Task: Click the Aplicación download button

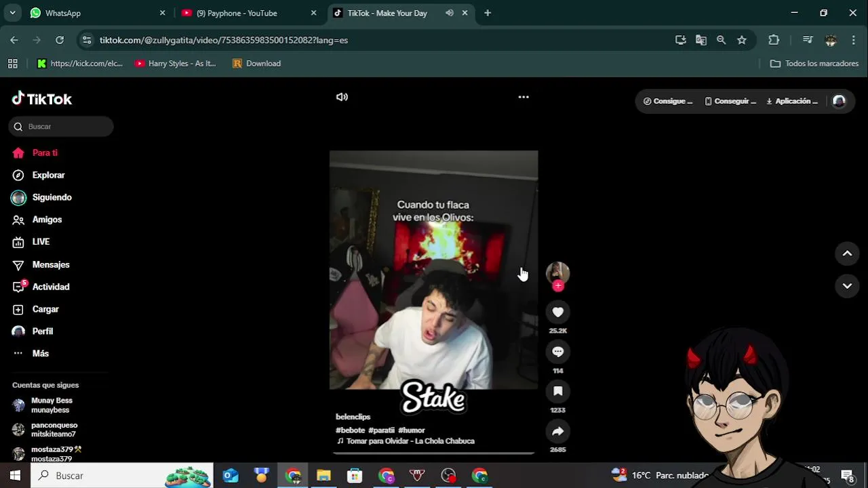Action: [792, 101]
